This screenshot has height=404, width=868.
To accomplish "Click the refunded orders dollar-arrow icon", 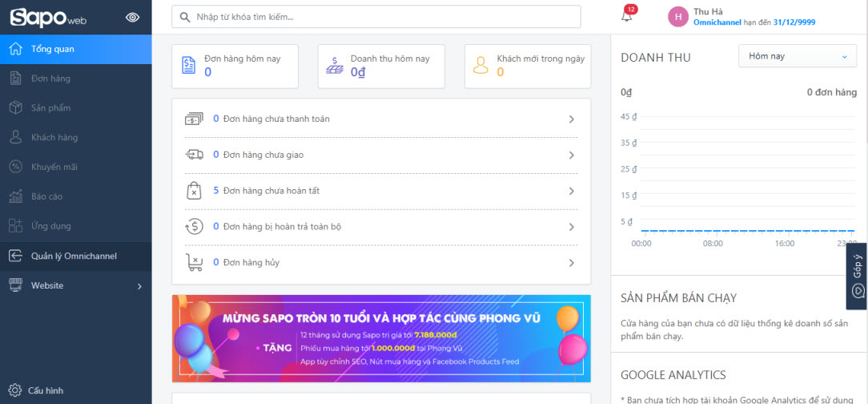I will click(x=194, y=227).
